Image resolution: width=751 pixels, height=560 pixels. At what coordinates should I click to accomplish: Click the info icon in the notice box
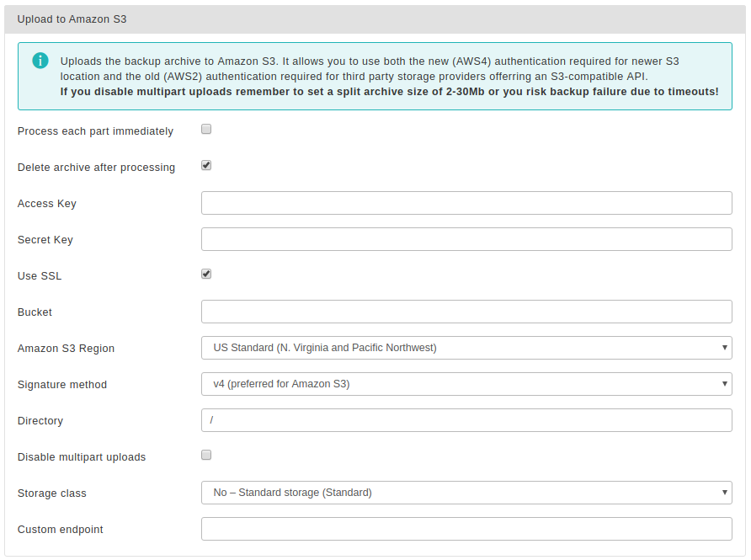tap(40, 61)
